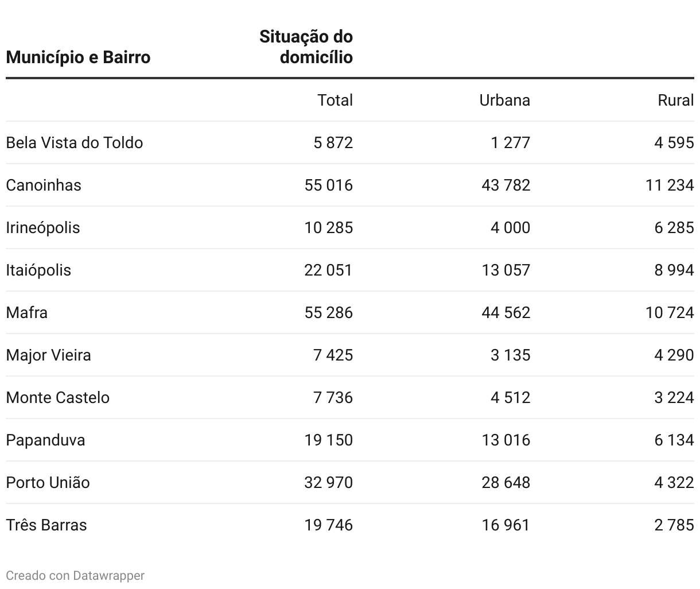Select the Urbana subheader cell
This screenshot has width=700, height=589.
tap(504, 100)
